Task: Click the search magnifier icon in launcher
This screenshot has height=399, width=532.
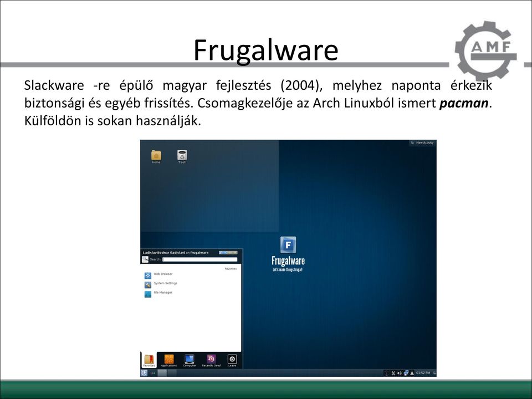Action: pos(145,259)
